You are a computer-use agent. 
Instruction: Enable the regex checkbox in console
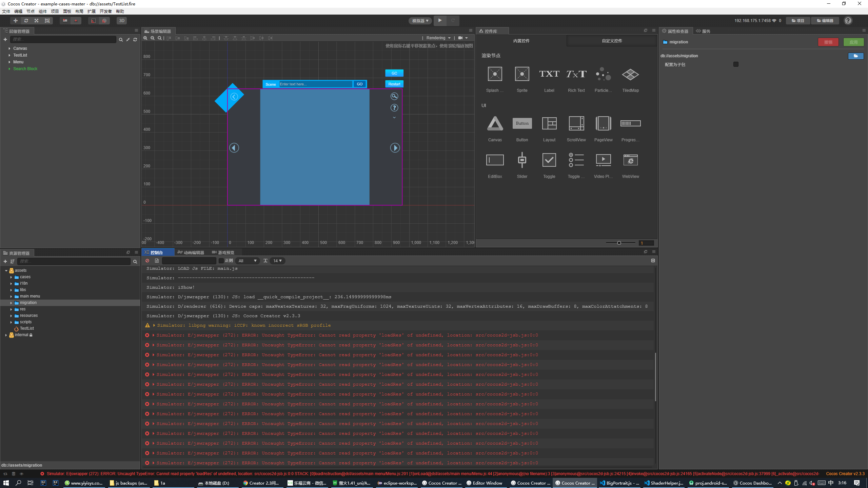point(221,261)
